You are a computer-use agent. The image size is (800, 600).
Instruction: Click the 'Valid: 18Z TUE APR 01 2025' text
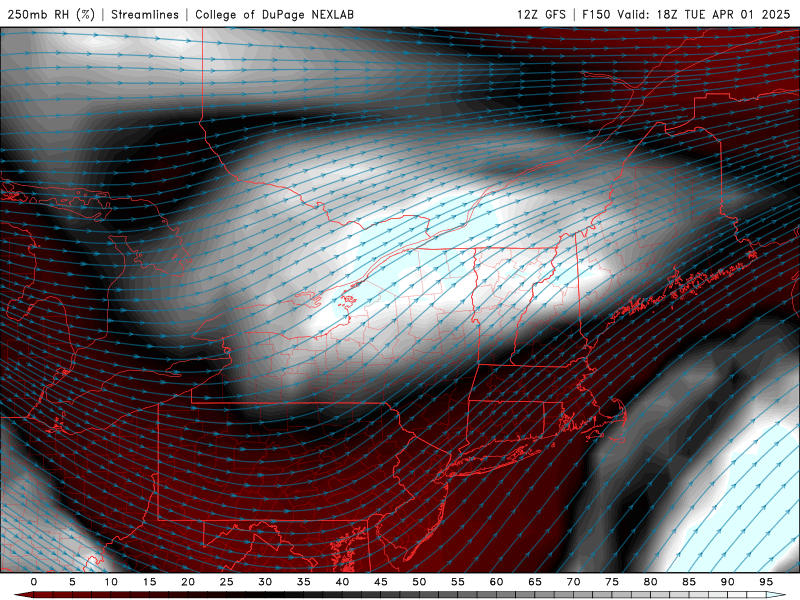tap(704, 14)
